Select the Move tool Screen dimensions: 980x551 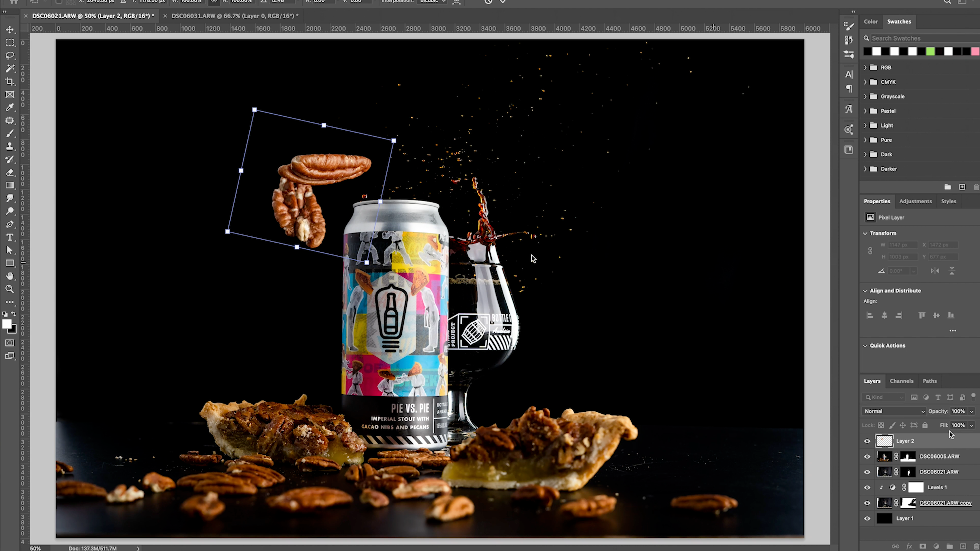point(10,30)
